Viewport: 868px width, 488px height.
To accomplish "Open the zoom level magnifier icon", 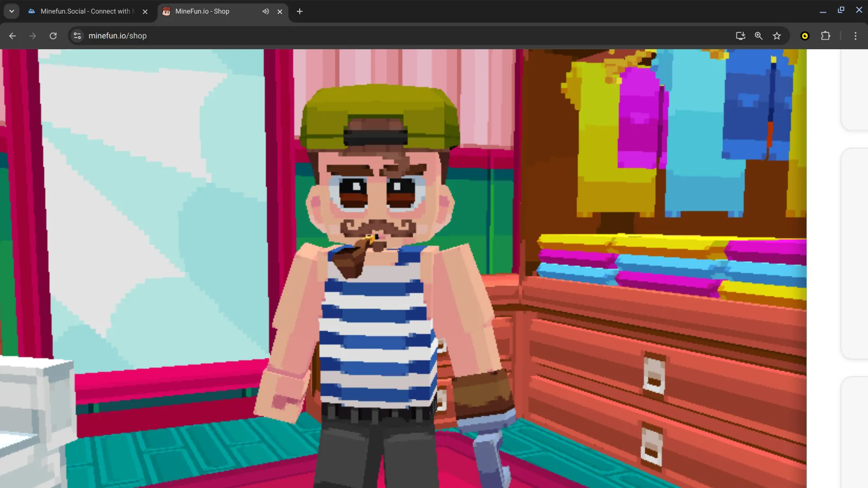I will 759,36.
